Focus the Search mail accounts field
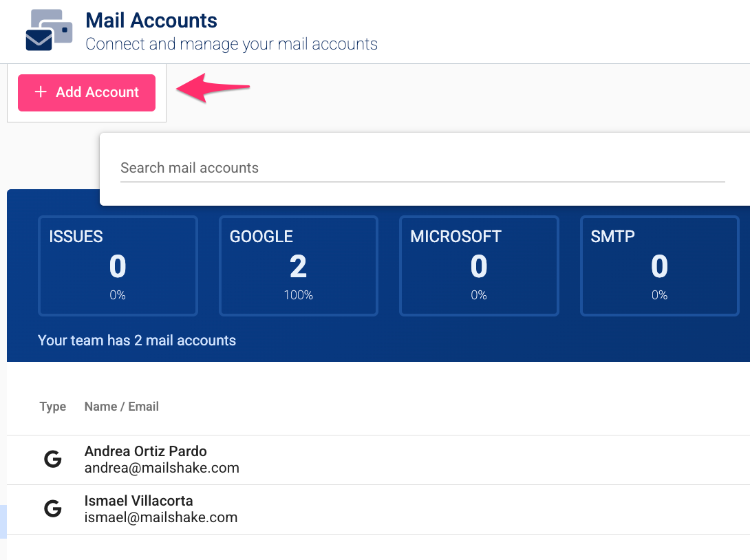Image resolution: width=750 pixels, height=560 pixels. [x=422, y=168]
